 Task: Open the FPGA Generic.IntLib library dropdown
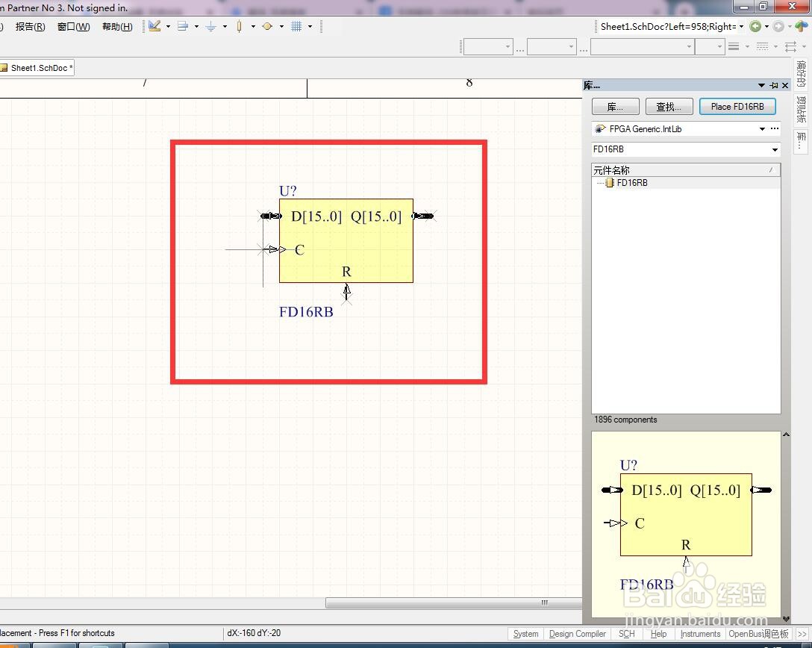coord(762,129)
